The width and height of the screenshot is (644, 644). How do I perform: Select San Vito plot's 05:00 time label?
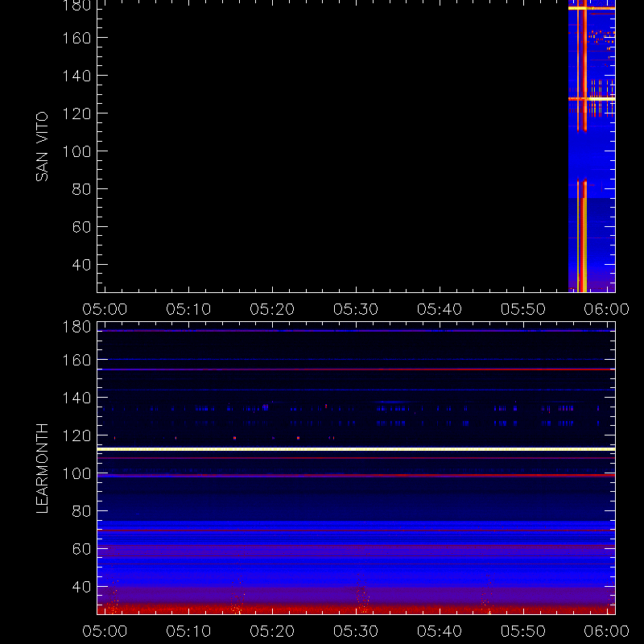click(x=105, y=309)
